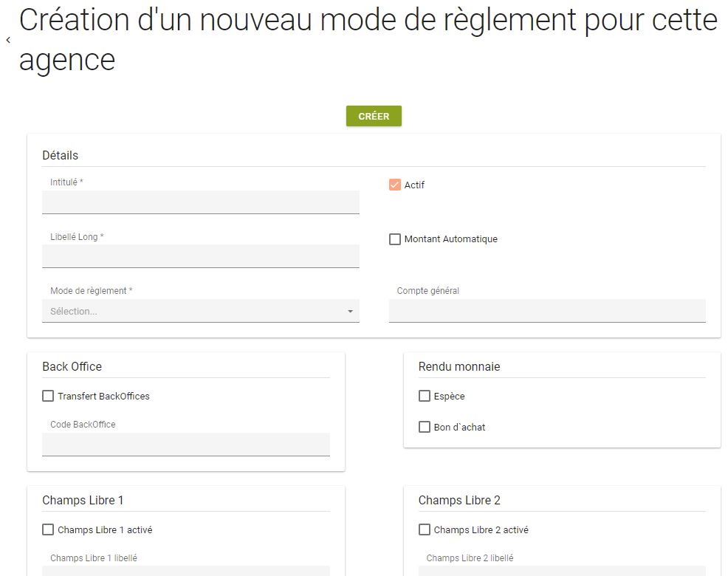Select the Compte général input field
The image size is (728, 576).
(547, 310)
